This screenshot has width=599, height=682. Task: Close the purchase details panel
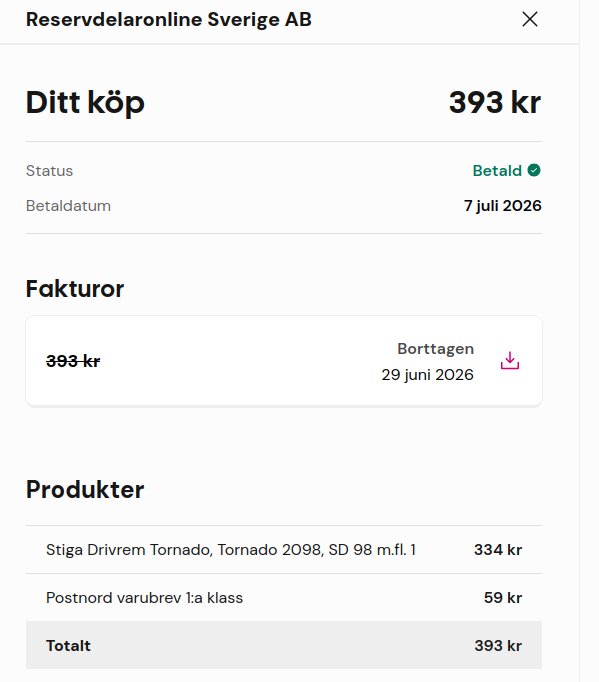pyautogui.click(x=530, y=19)
